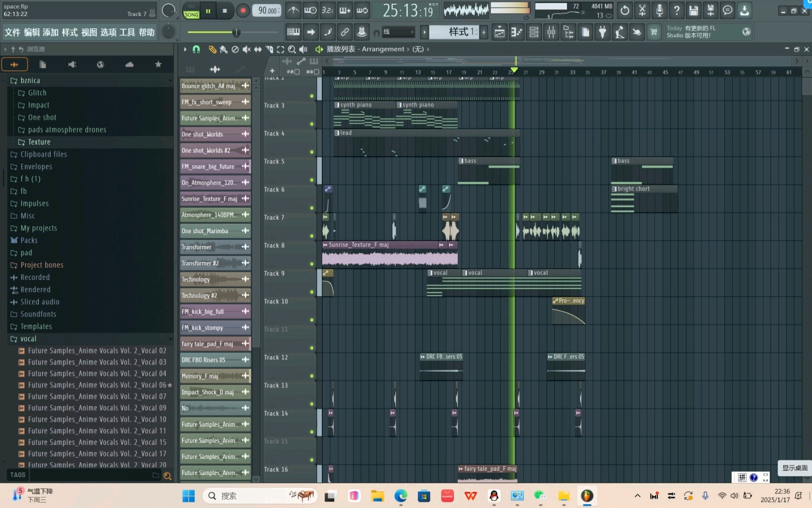The image size is (812, 508).
Task: Switch to SONG mode
Action: tap(191, 15)
